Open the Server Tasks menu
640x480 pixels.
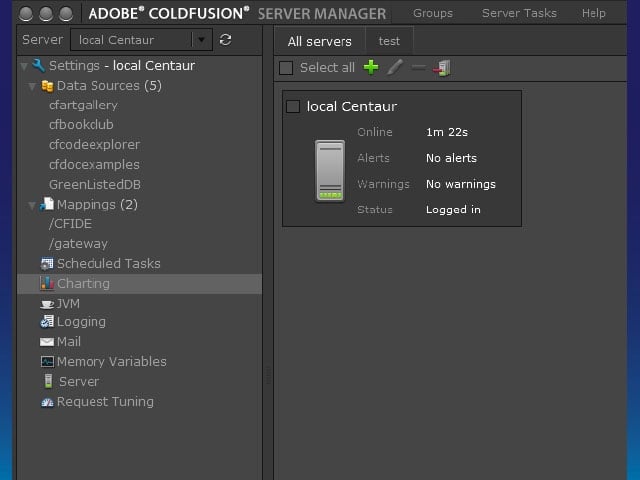[519, 13]
